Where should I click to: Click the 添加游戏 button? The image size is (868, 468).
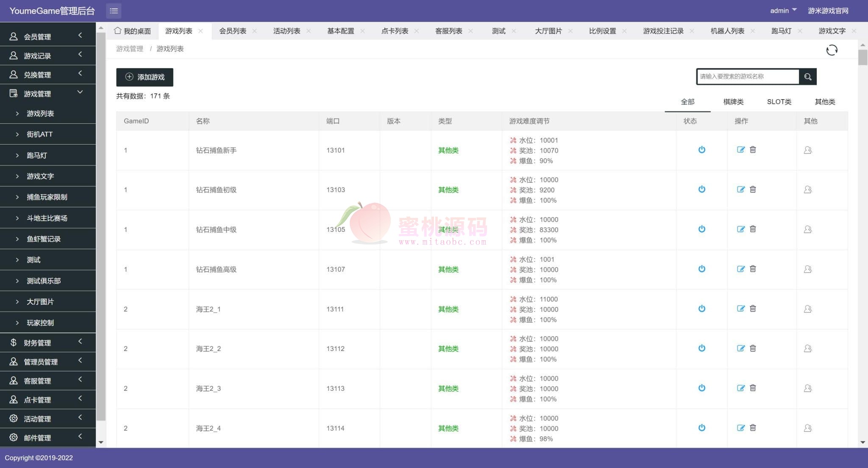tap(145, 77)
